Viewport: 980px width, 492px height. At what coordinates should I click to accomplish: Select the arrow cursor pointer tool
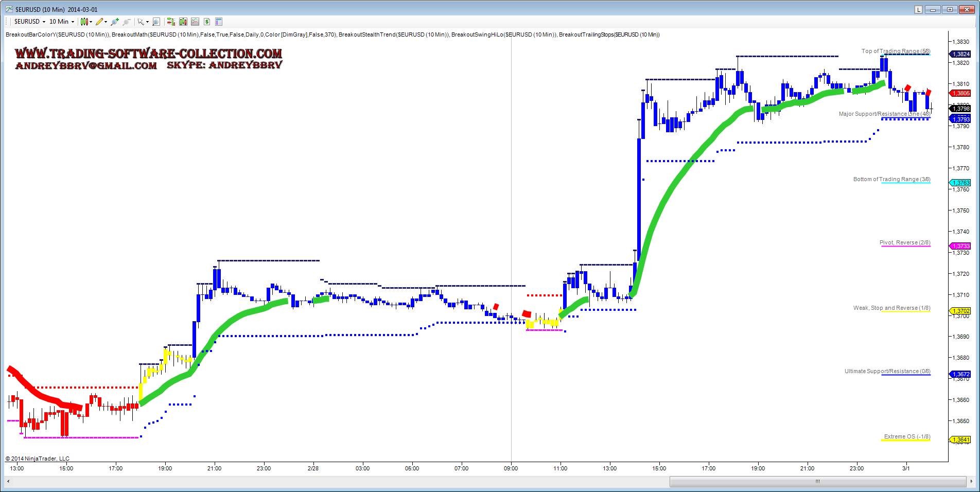coord(141,22)
